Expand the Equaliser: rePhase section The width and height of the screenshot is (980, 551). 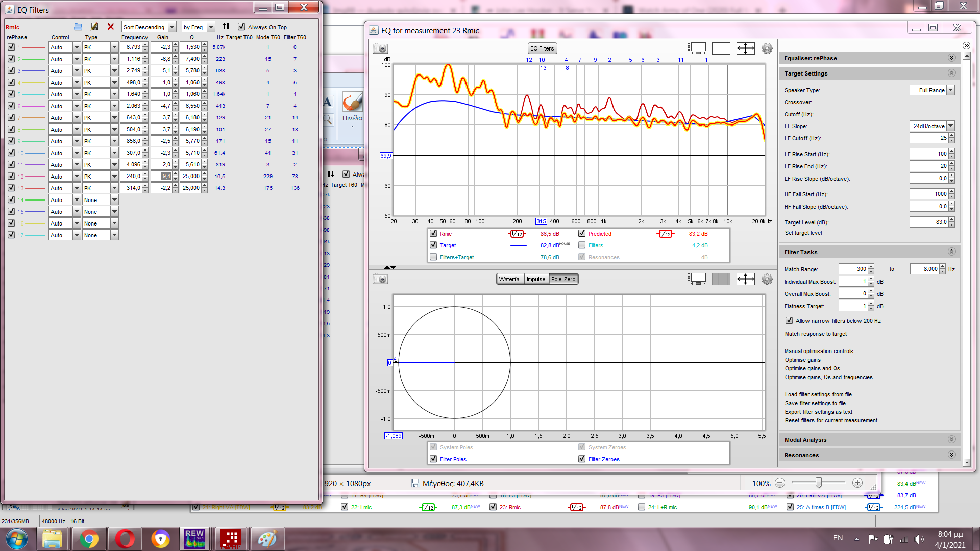pos(951,58)
